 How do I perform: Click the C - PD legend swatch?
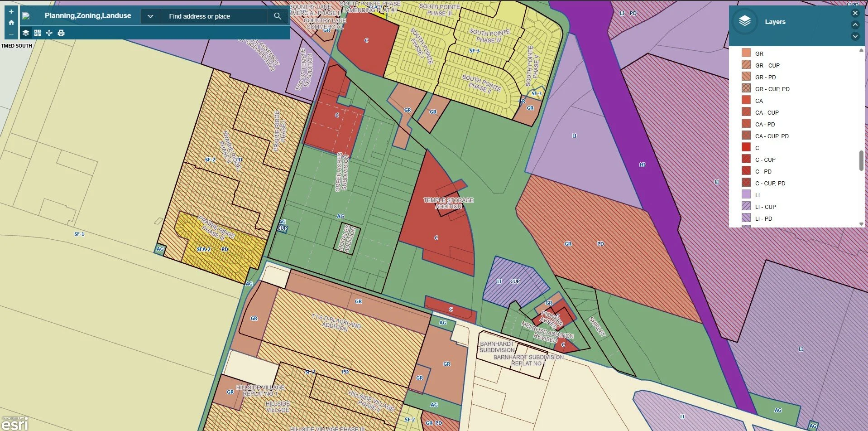click(746, 171)
